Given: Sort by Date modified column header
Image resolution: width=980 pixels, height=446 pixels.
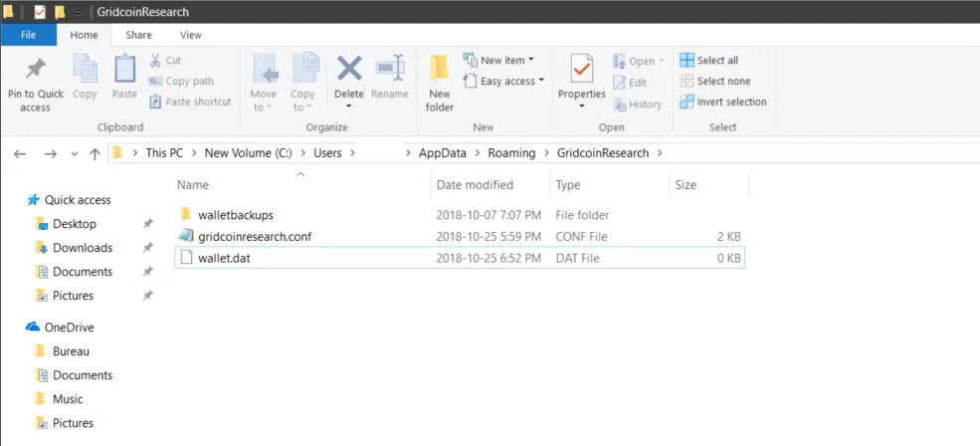Looking at the screenshot, I should point(475,185).
